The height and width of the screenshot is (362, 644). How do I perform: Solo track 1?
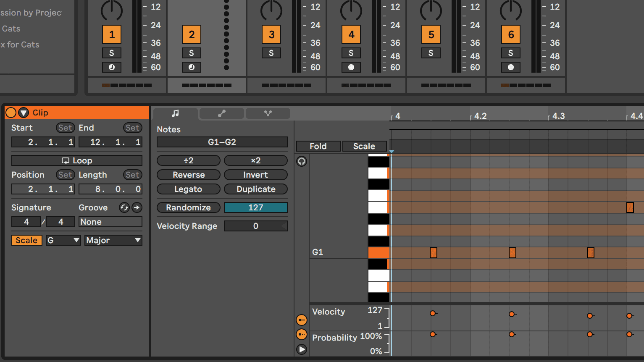click(112, 53)
